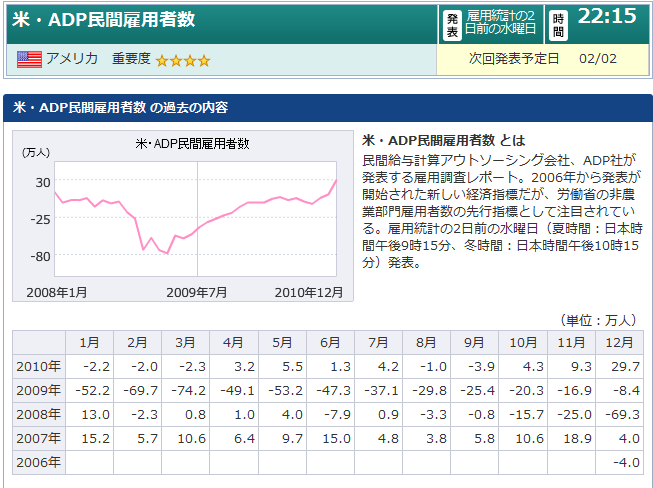Click the 5.7 cell for February 2007
The image size is (653, 488).
pyautogui.click(x=137, y=438)
